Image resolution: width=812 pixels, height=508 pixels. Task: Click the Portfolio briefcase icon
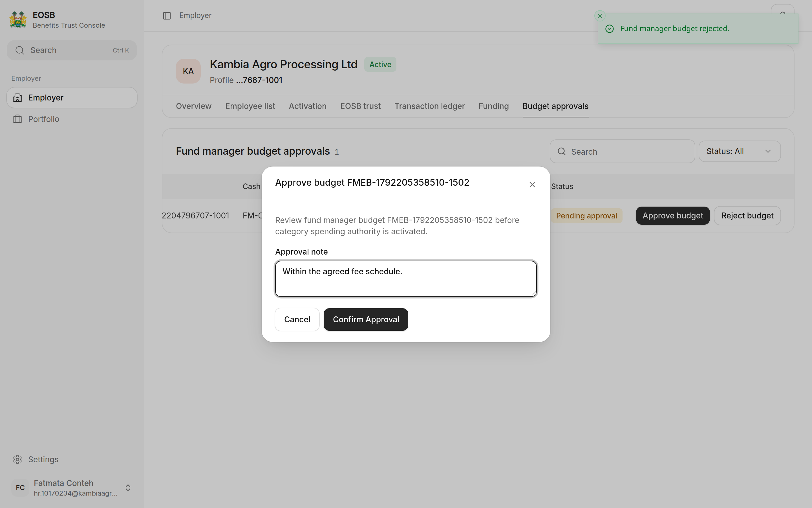(17, 119)
